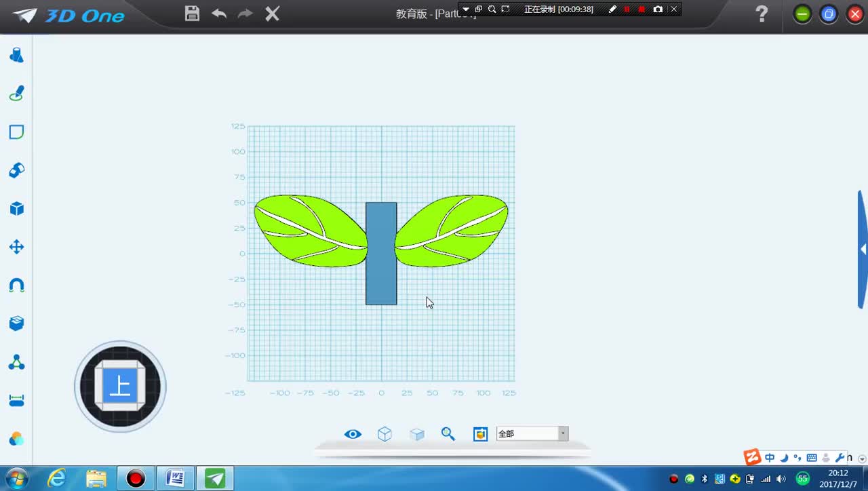This screenshot has width=868, height=491.
Task: Click the network signal tray icon
Action: [766, 479]
